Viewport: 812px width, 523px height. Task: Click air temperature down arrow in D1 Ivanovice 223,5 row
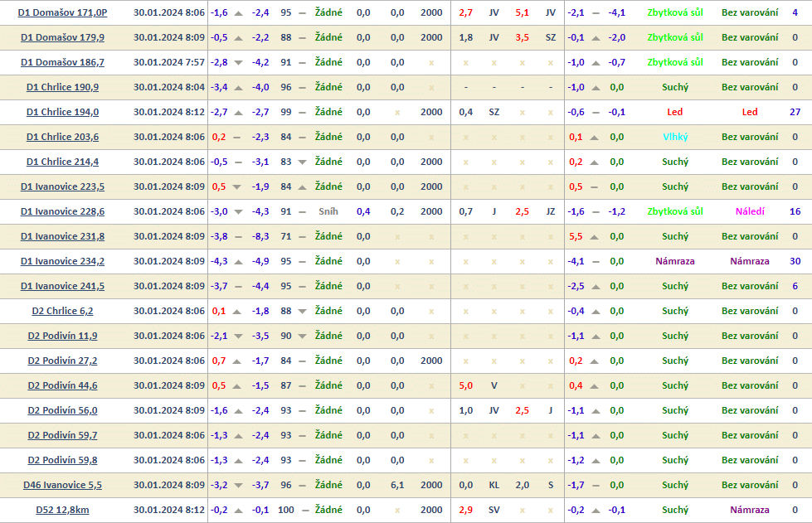239,187
